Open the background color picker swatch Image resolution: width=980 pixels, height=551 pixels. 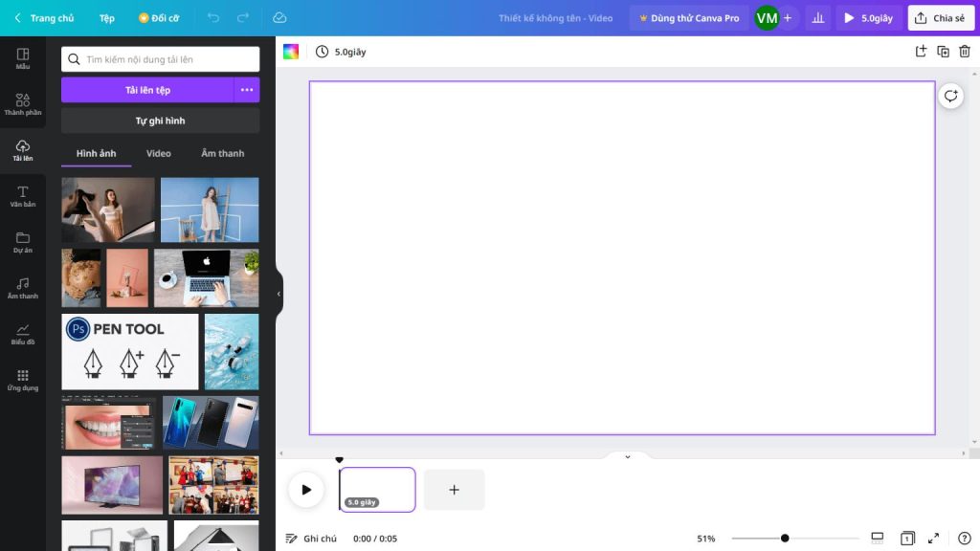point(291,52)
